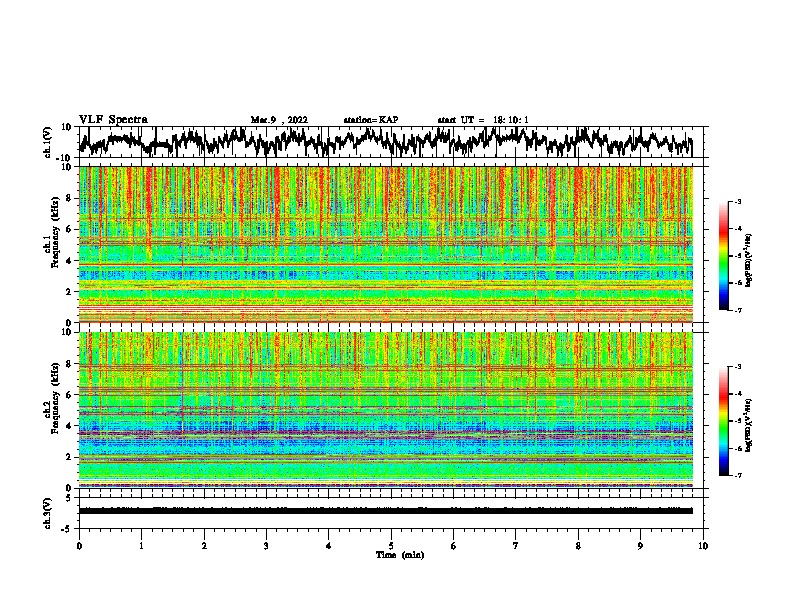Click the ch.2 color bar's "-7" tick
Screen dimensions: 792x612
[x=738, y=475]
